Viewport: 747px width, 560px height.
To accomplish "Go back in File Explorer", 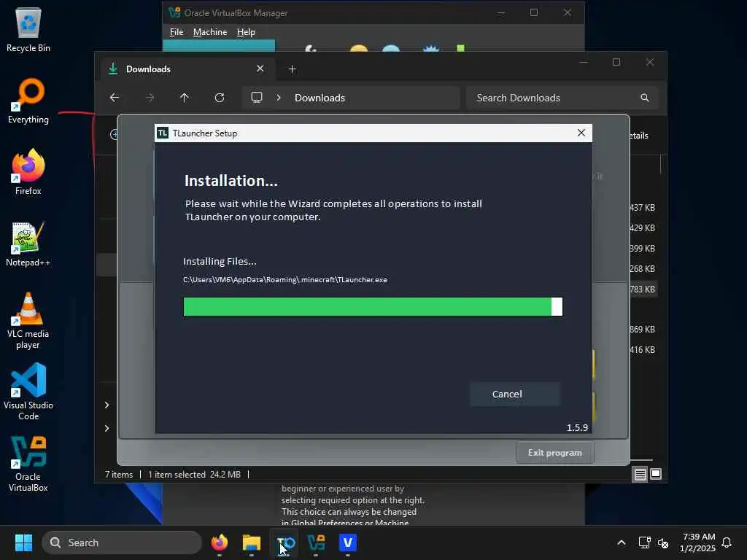I will click(x=115, y=98).
